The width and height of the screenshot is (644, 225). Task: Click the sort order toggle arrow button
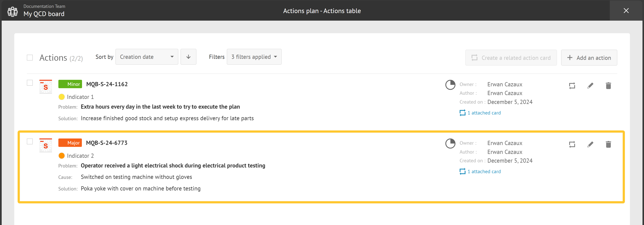point(189,57)
